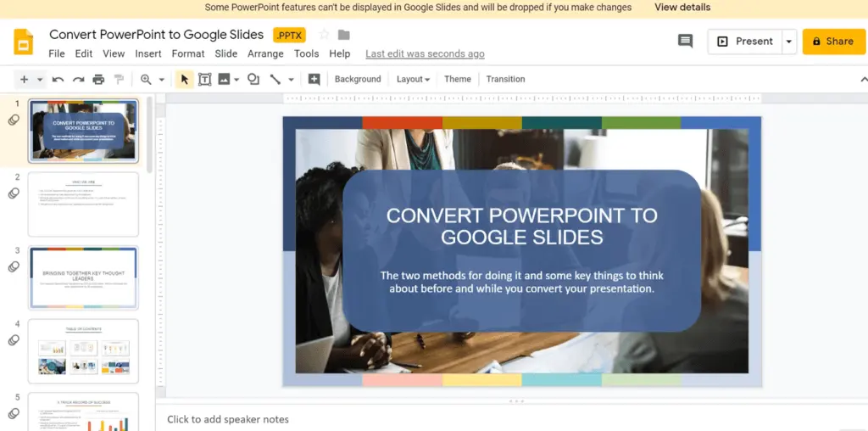Click View details in the warning banner
The image size is (868, 431).
coord(682,7)
